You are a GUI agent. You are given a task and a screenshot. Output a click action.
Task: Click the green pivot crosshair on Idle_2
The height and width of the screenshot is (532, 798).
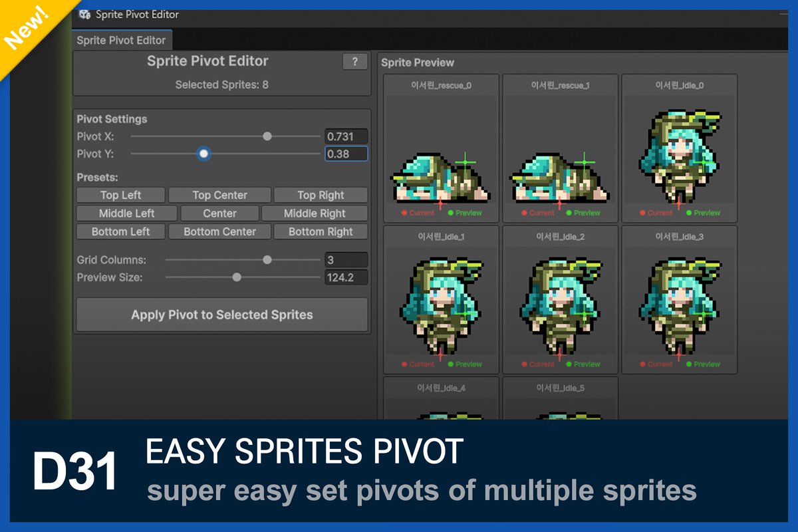tap(585, 313)
